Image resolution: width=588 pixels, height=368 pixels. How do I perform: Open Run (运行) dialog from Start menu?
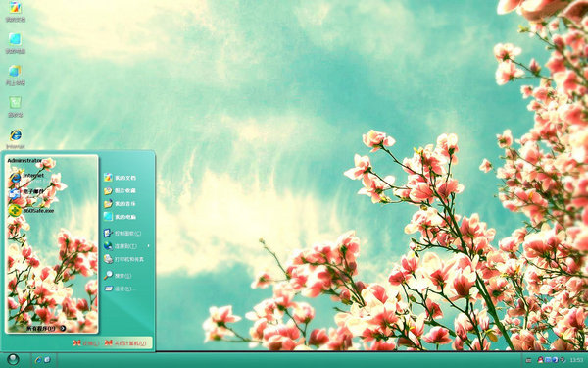coord(120,289)
